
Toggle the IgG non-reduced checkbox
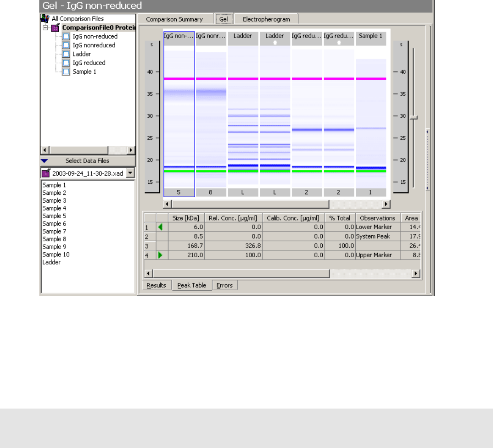[x=66, y=36]
